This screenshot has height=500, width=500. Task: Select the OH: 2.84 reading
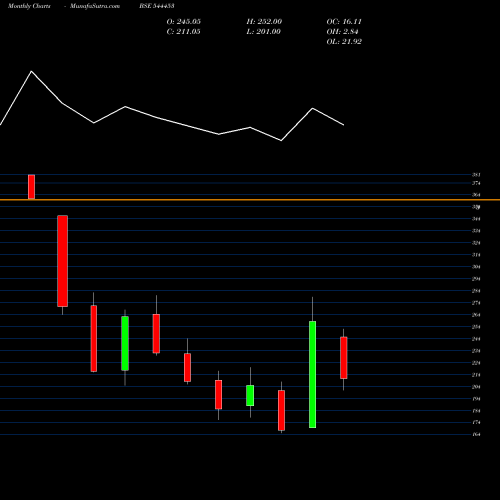[x=342, y=32]
